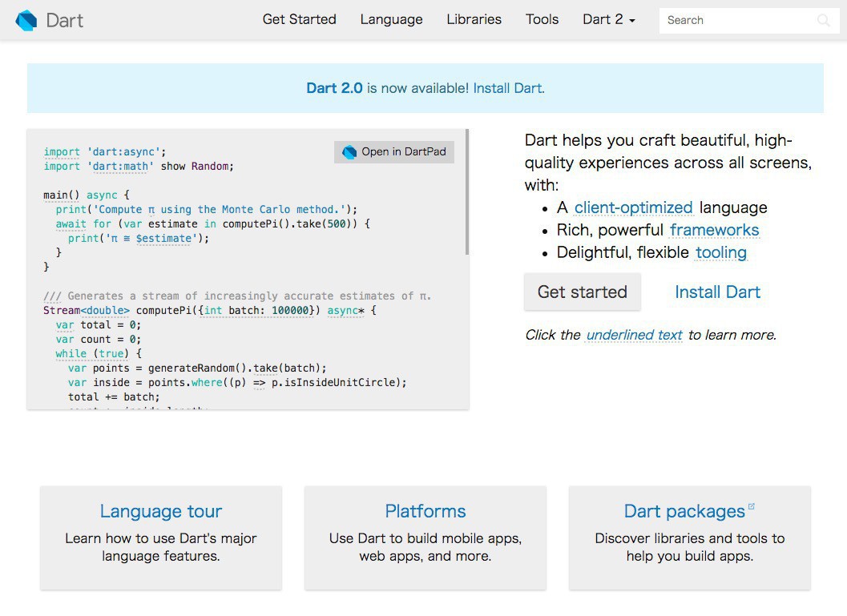The image size is (847, 616).
Task: Open the Libraries nav item
Action: coord(474,20)
